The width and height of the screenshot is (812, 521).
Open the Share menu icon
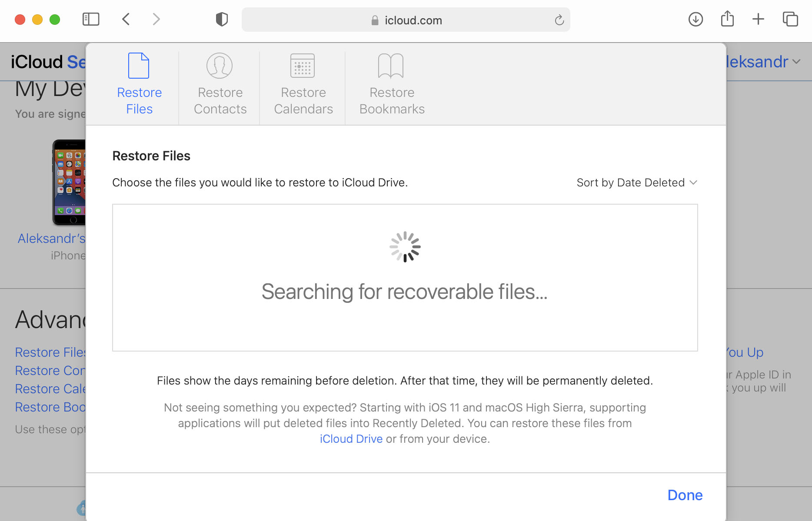[x=727, y=19]
